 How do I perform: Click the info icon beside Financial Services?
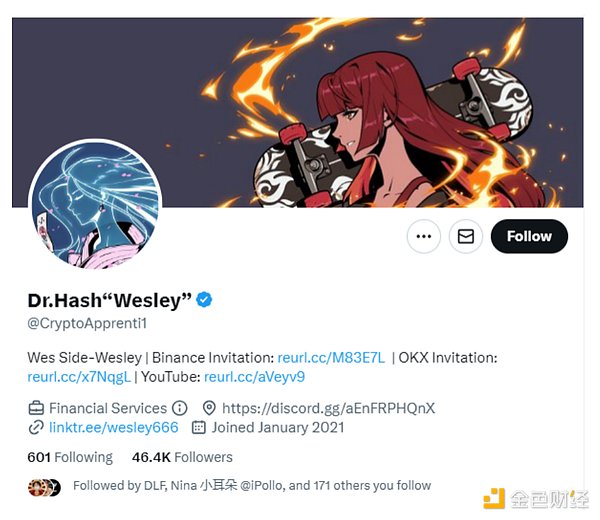pyautogui.click(x=179, y=408)
